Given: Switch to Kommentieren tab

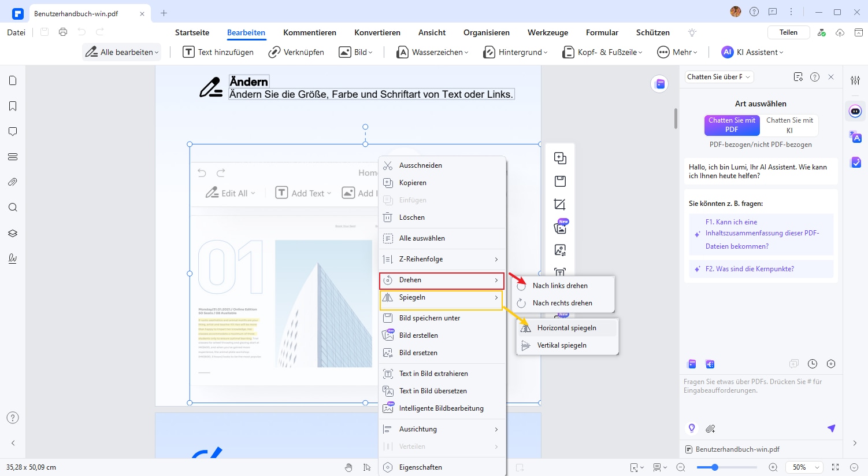Looking at the screenshot, I should [x=310, y=32].
